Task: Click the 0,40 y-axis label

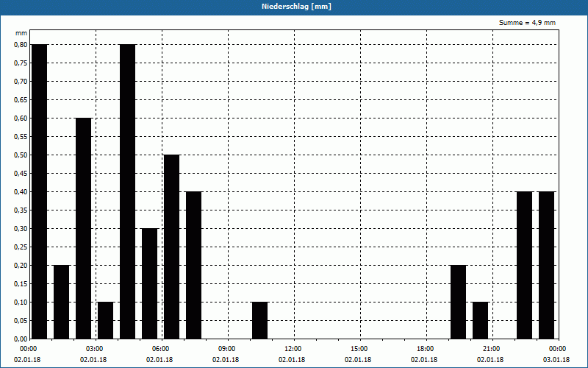Action: [21, 192]
